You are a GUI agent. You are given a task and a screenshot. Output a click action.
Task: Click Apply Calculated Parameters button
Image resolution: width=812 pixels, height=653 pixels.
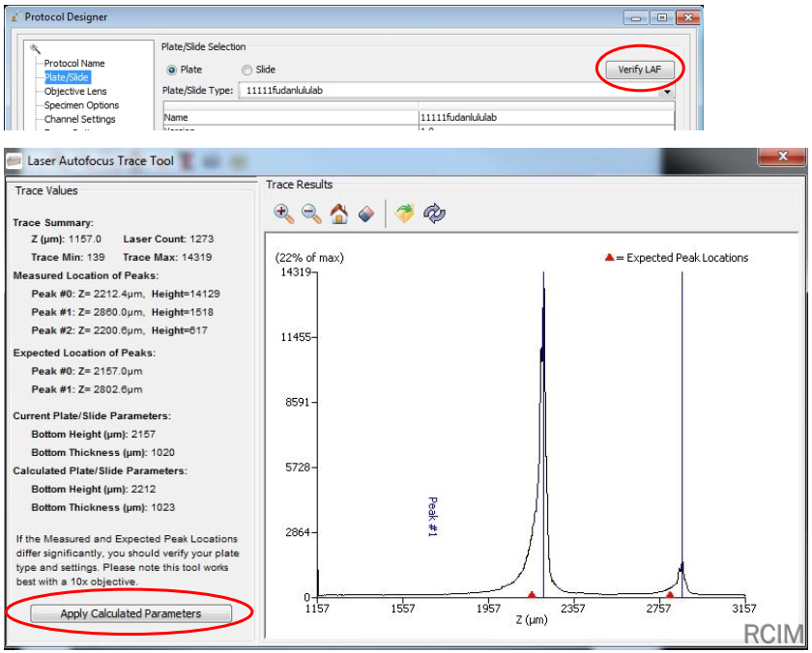130,613
